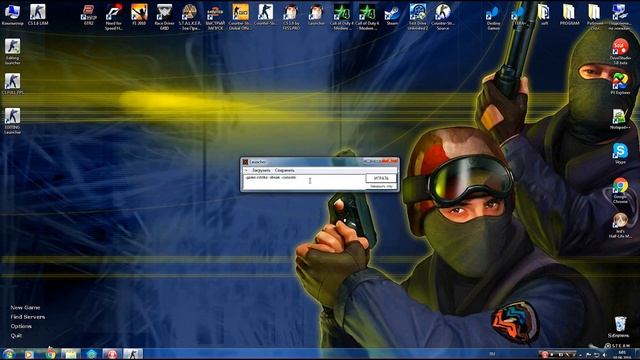Click the taskbar clock

tap(622, 354)
